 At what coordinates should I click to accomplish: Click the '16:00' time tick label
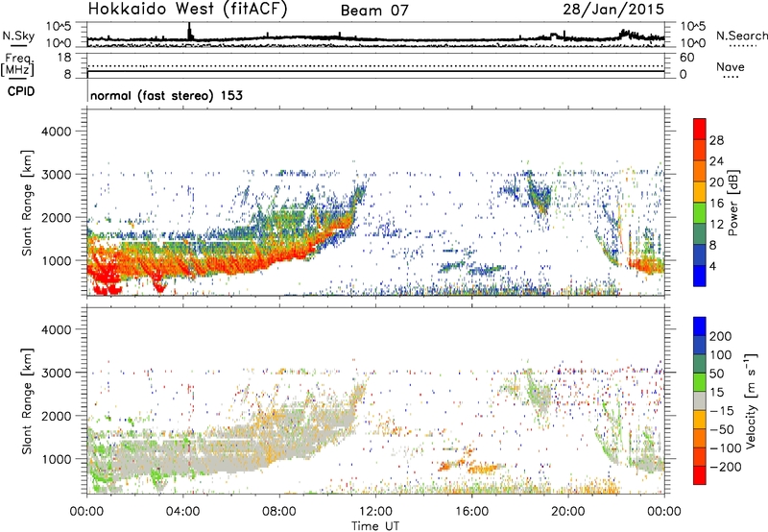tap(471, 512)
